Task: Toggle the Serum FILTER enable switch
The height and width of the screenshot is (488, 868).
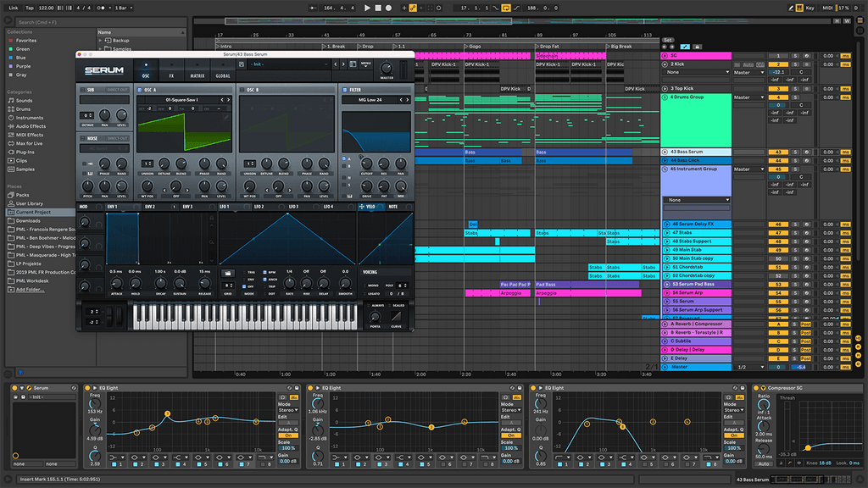Action: tap(345, 90)
